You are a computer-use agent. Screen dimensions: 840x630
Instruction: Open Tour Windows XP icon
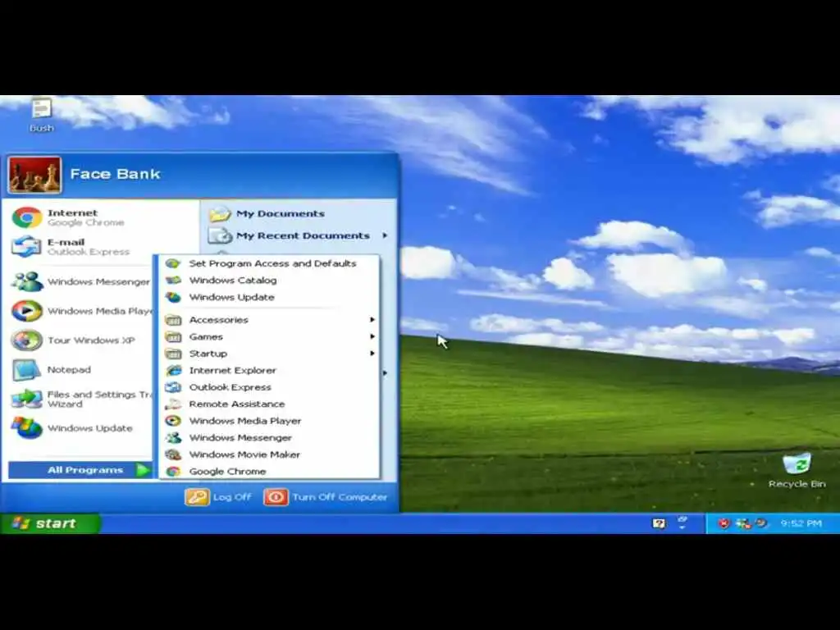click(x=27, y=340)
